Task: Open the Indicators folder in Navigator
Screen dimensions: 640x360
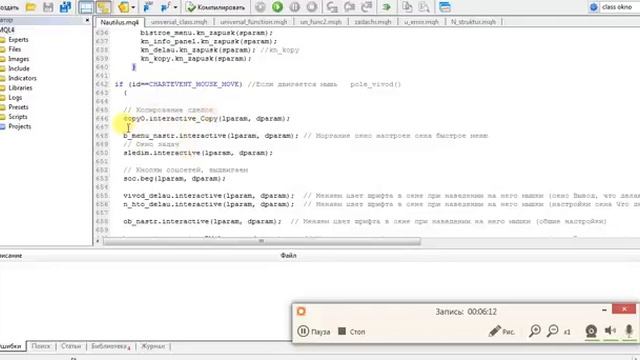Action: [x=22, y=78]
